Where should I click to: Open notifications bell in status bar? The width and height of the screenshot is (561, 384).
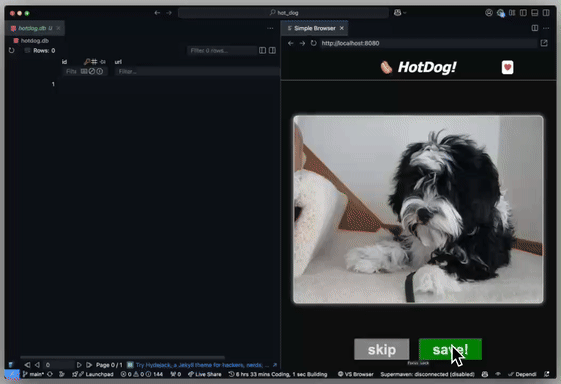point(547,374)
